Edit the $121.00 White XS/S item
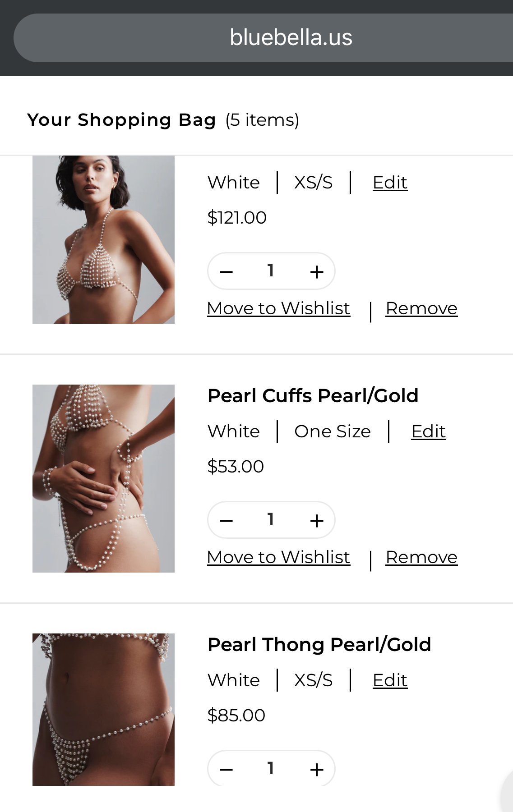 tap(390, 183)
